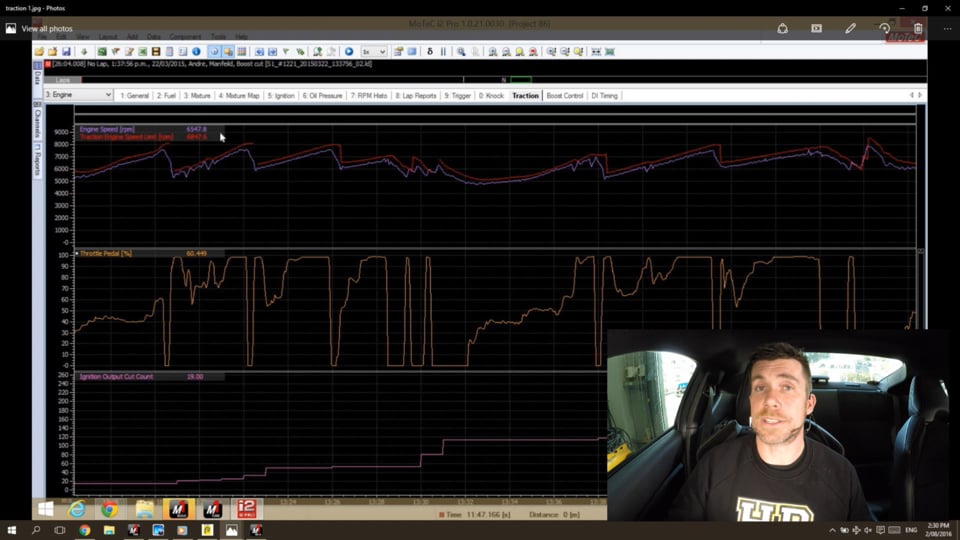Switch to the 9: Trigger tab
The width and height of the screenshot is (960, 540).
coord(457,96)
